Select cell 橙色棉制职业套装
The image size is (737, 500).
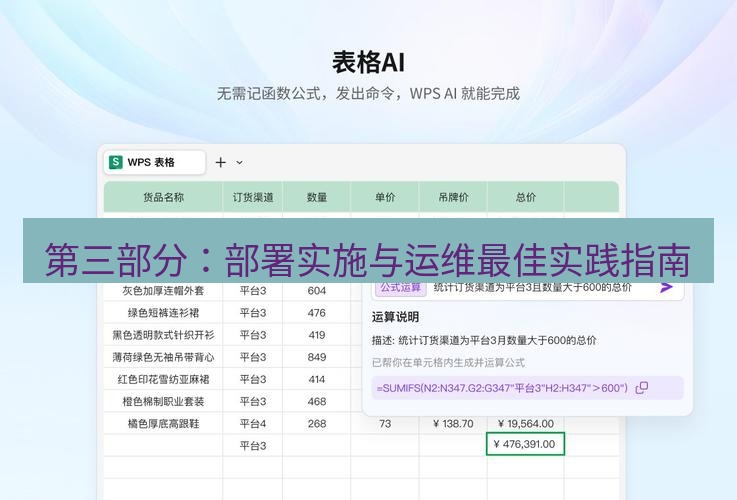pos(163,401)
